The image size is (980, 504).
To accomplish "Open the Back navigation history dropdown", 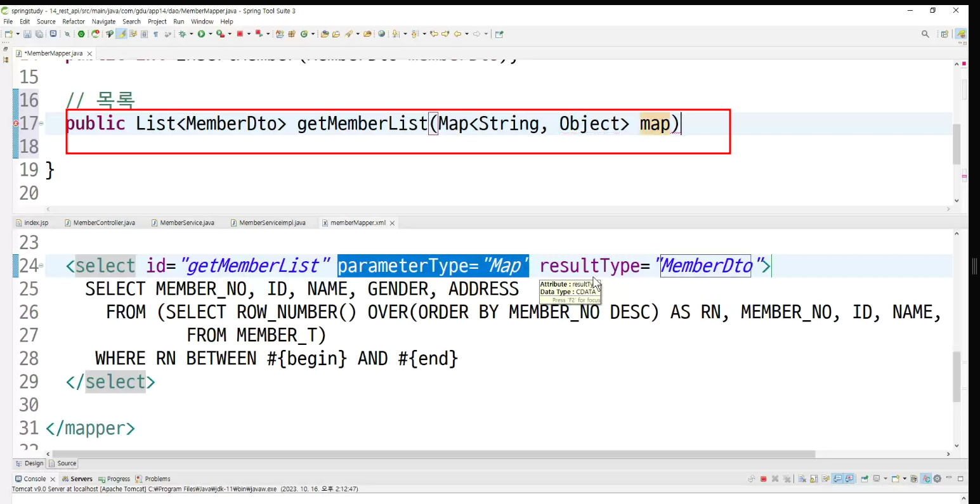I will (x=466, y=34).
